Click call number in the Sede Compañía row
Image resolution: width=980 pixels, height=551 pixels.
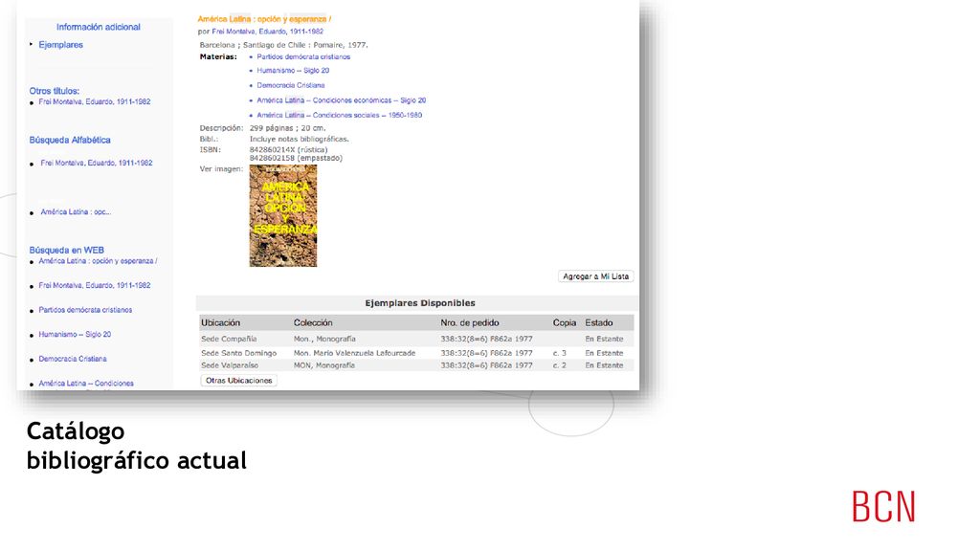pos(486,339)
